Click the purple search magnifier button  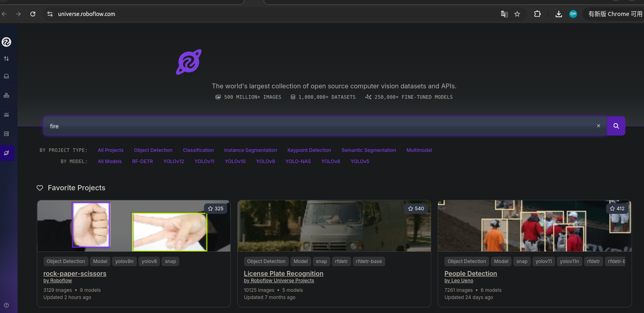click(x=616, y=126)
